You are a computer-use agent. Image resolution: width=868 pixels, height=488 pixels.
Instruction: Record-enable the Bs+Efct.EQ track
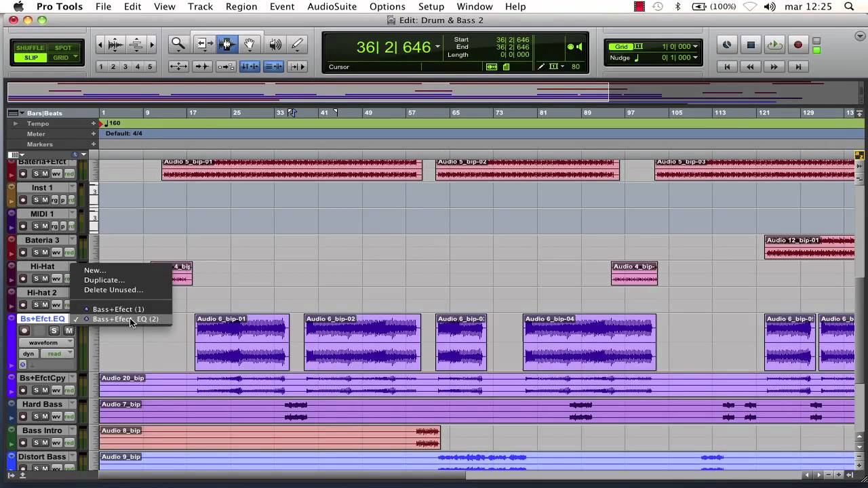point(25,331)
